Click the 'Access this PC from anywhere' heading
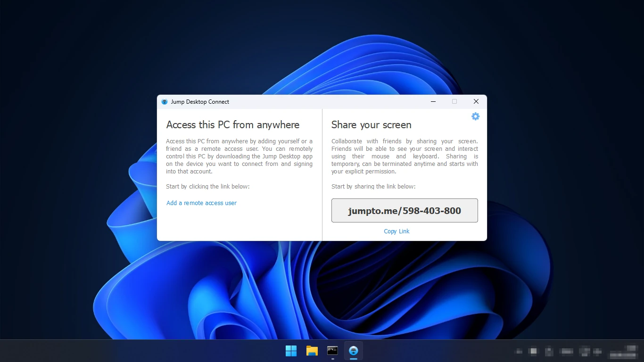Viewport: 644px width, 362px height. (233, 125)
